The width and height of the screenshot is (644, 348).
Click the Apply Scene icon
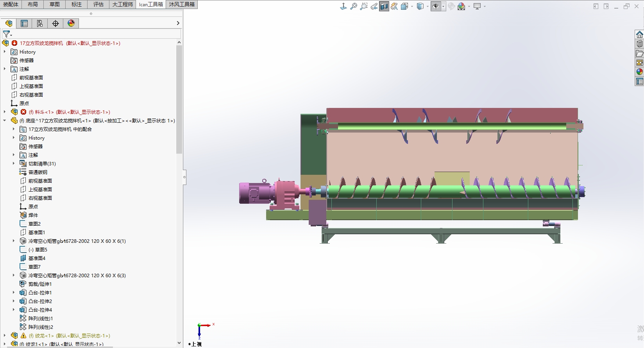click(462, 6)
